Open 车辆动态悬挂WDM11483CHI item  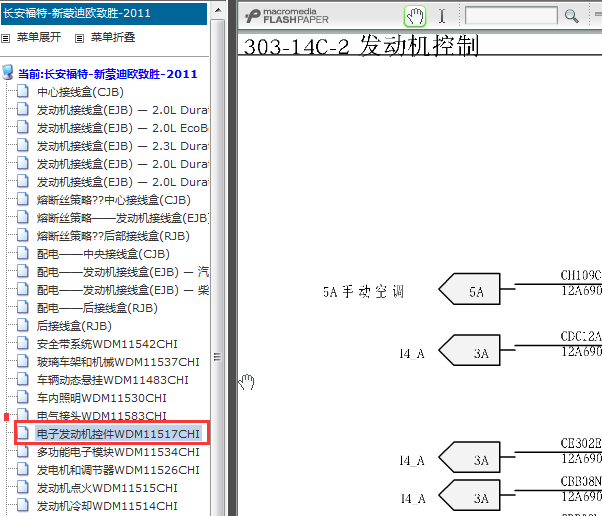[x=112, y=380]
